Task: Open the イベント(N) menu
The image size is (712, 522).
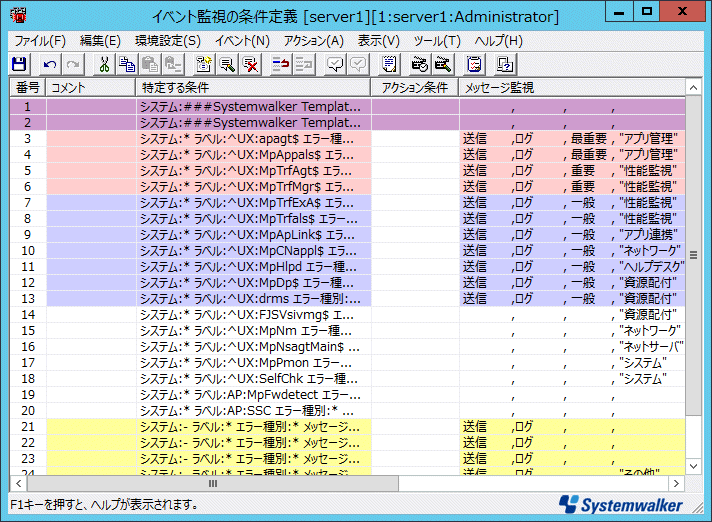Action: [242, 41]
